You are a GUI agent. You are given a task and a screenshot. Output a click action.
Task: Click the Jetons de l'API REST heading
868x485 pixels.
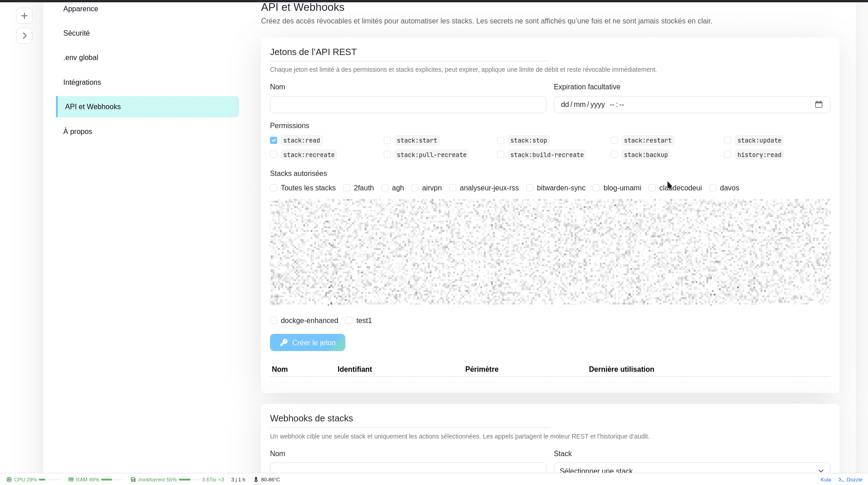(x=313, y=52)
